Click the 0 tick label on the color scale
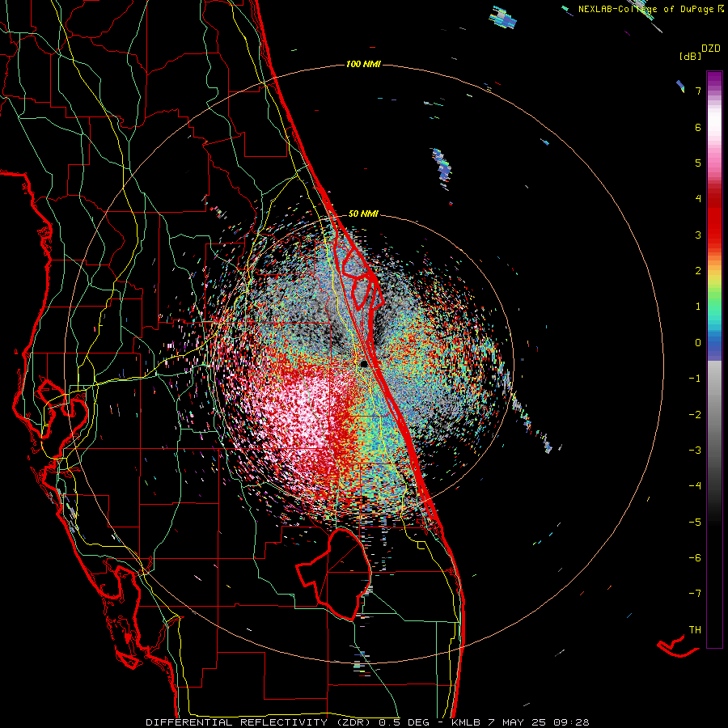Screen dimensions: 728x728 pyautogui.click(x=698, y=343)
